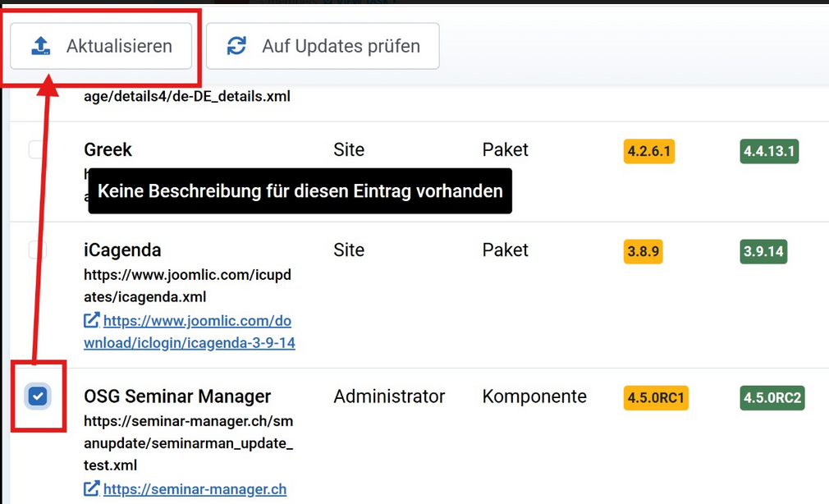The width and height of the screenshot is (829, 504).
Task: Click the Aktualisieren button
Action: tap(100, 46)
